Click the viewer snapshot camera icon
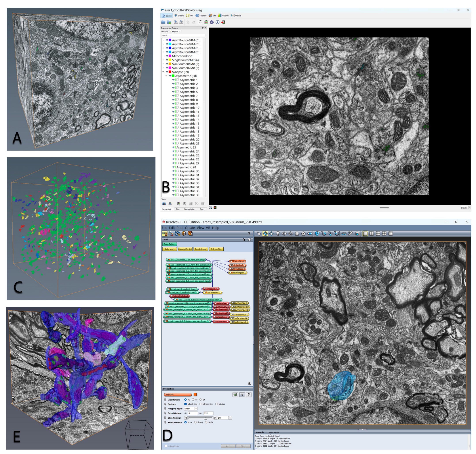 point(358,234)
